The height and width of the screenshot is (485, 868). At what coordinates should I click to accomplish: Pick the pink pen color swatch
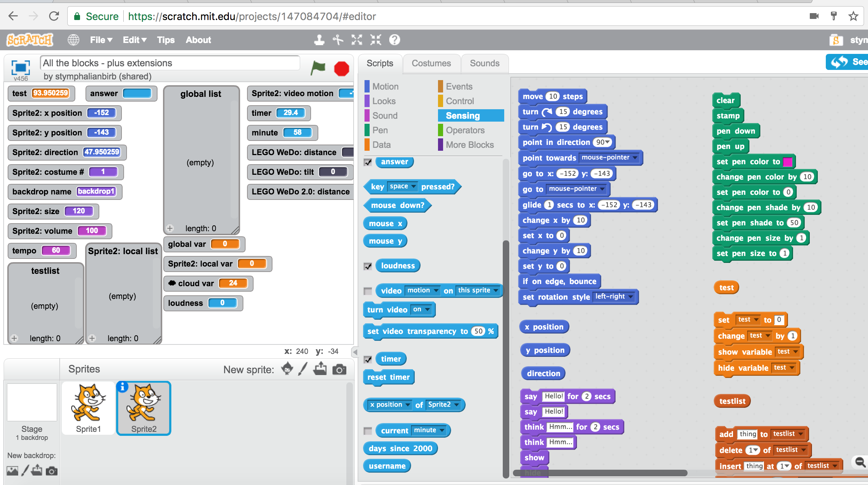(787, 162)
